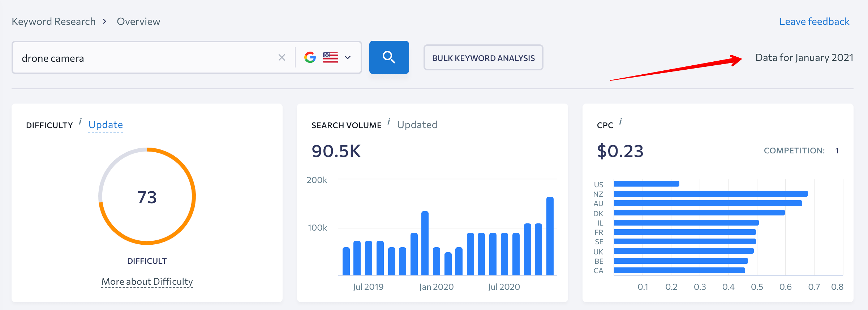This screenshot has width=868, height=310.
Task: Click the DK bar in CPC chart
Action: pyautogui.click(x=699, y=213)
